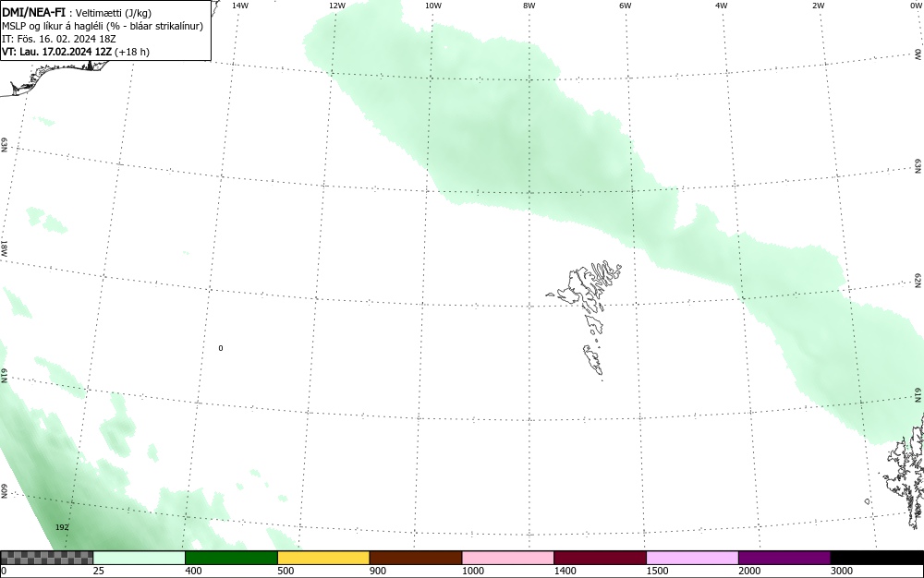Click the DMI/NEA-FI title text
The height and width of the screenshot is (578, 924).
33,12
